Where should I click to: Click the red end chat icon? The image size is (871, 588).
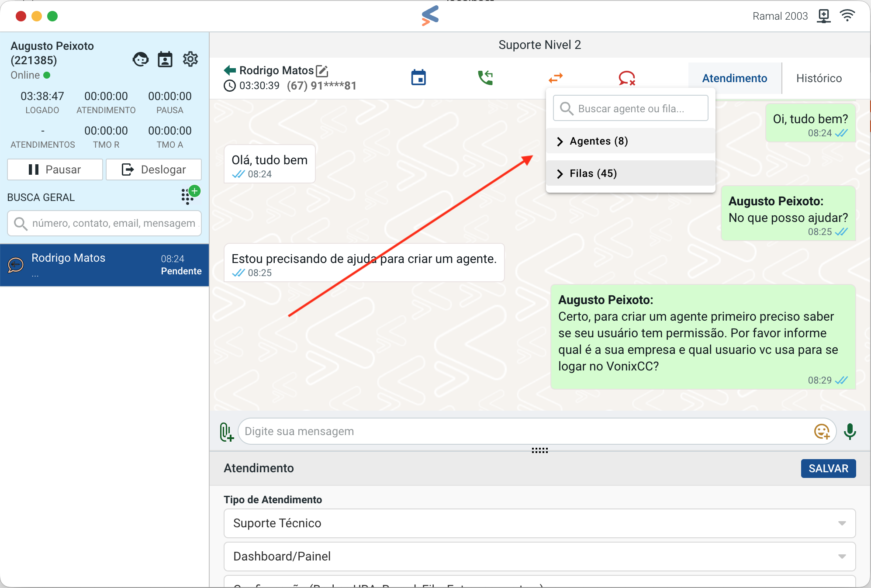[x=627, y=78]
